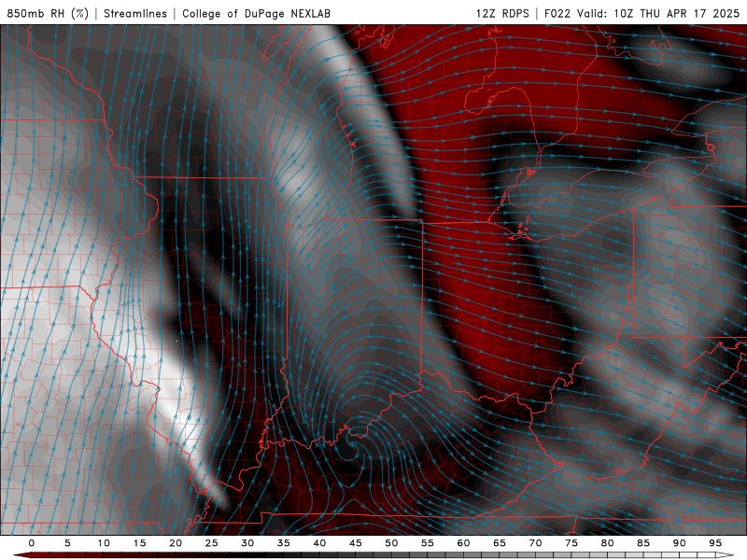
Task: Click the colorbar label 75
Action: 571,543
